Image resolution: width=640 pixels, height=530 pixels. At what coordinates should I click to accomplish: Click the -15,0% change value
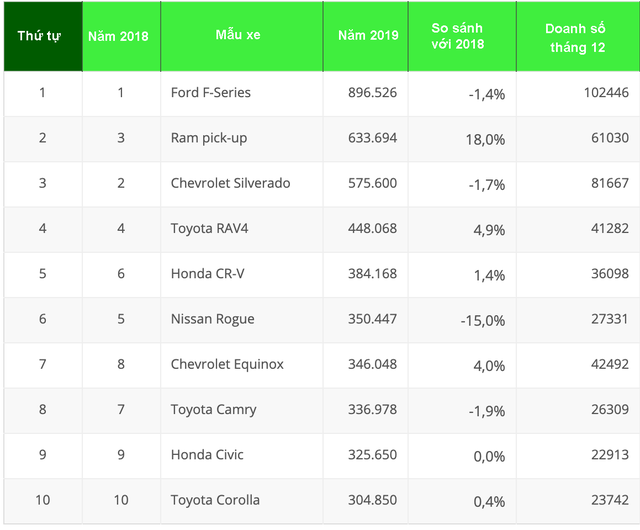click(481, 320)
